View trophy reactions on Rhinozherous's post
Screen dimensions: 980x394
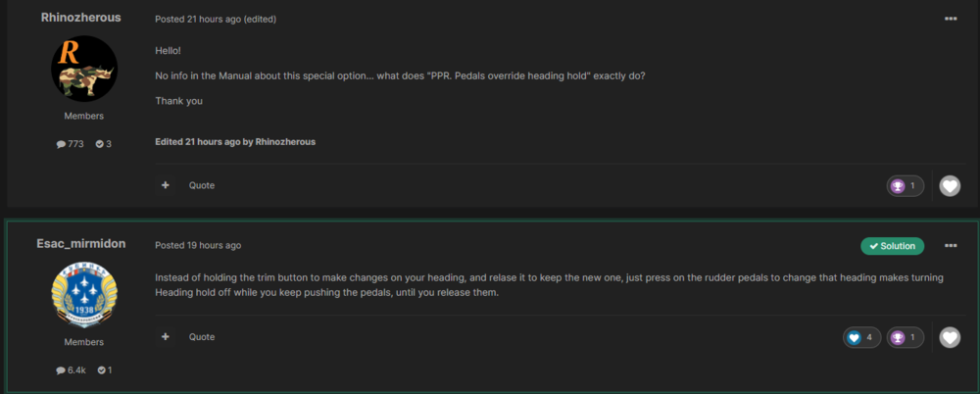coord(905,185)
